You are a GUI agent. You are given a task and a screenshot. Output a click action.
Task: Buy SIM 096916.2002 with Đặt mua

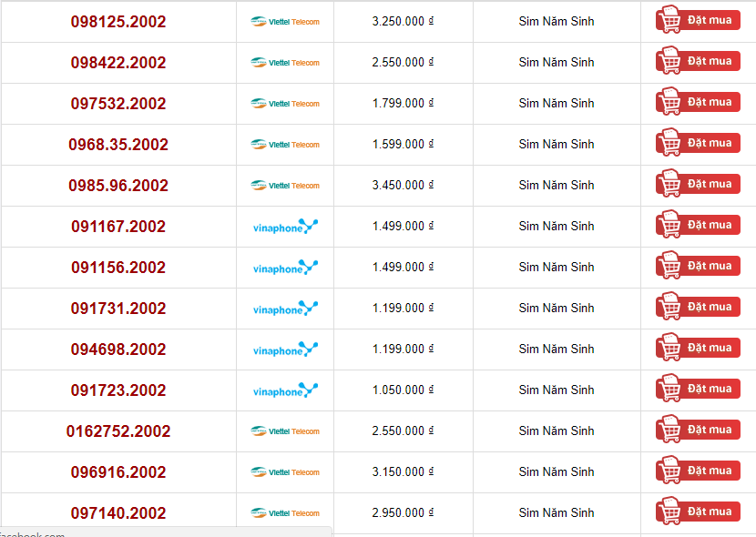click(698, 470)
